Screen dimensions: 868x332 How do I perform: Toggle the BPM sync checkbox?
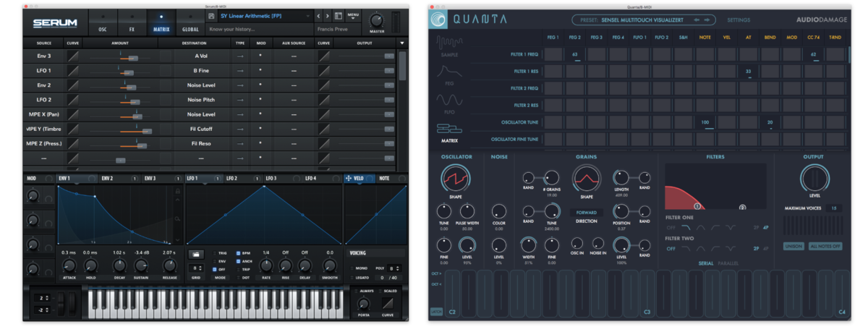238,253
